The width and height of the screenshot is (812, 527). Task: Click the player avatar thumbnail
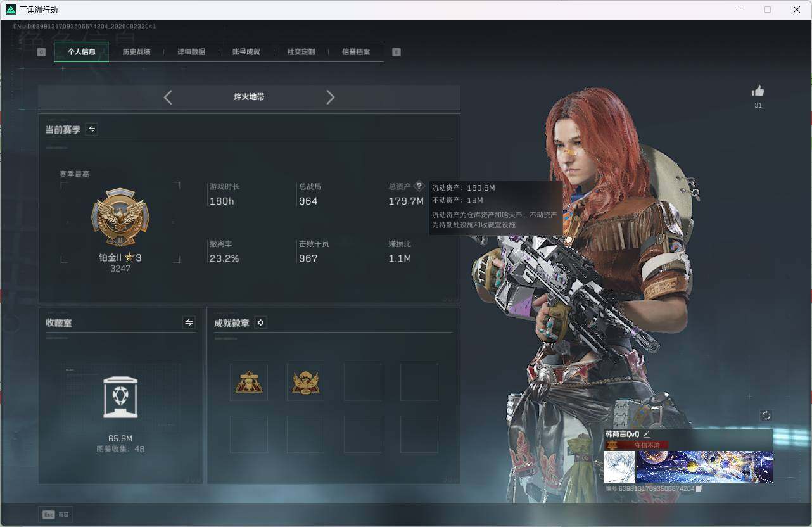pos(619,467)
